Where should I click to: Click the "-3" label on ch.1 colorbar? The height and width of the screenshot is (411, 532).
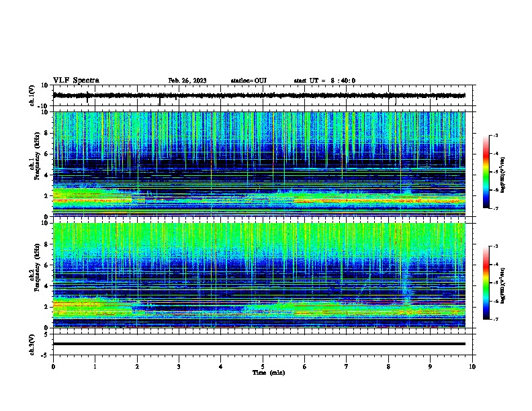pos(495,136)
